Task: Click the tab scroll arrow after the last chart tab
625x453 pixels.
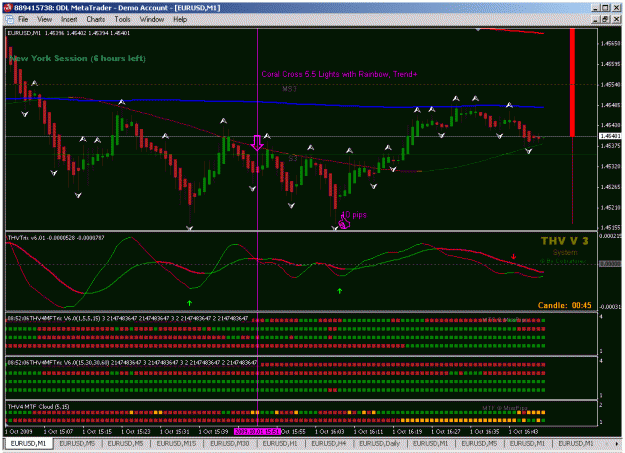Action: coord(617,443)
